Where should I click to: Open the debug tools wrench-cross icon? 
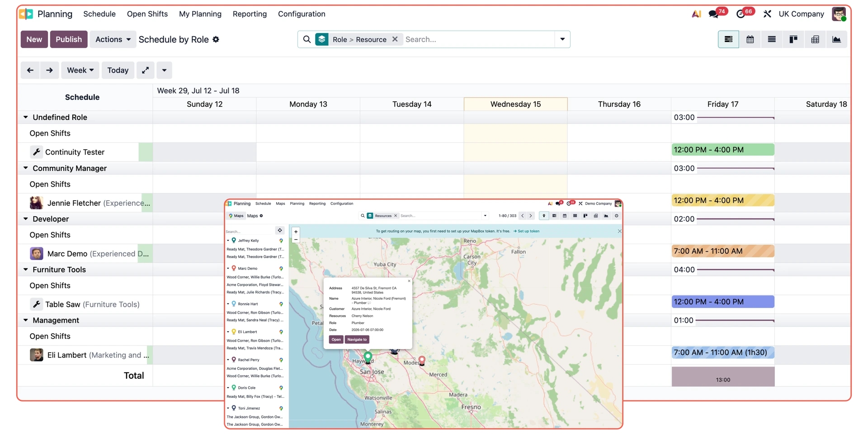[767, 14]
